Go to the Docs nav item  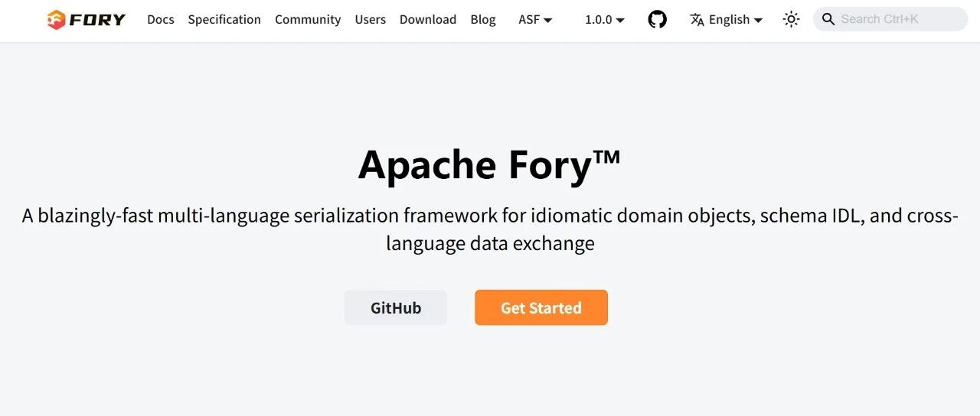[161, 19]
